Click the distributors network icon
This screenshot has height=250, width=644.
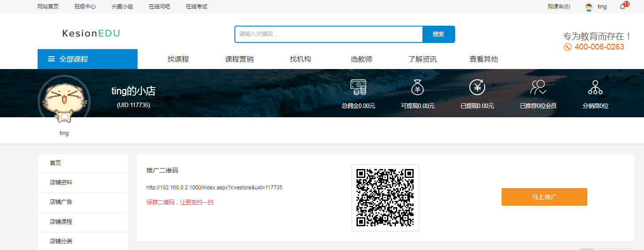[595, 87]
